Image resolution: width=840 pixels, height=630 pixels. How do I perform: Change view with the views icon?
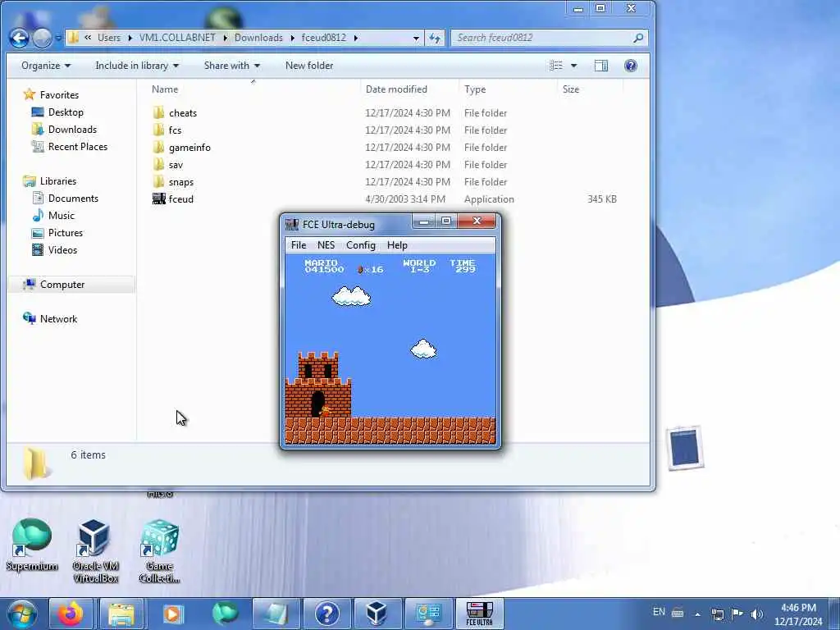(x=556, y=66)
